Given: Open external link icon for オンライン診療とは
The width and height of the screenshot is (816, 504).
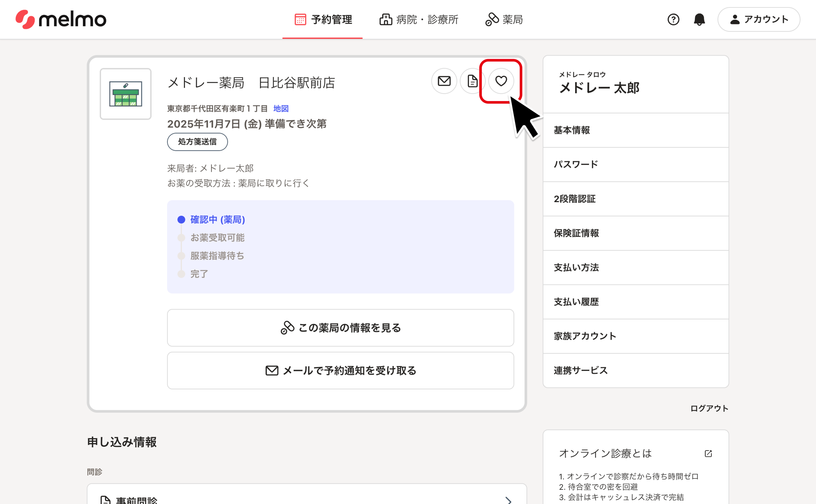Looking at the screenshot, I should coord(708,453).
